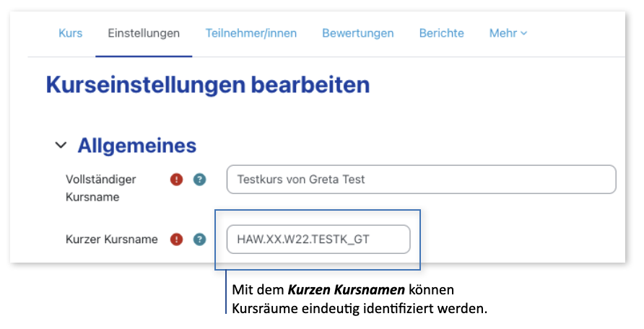Click the required icon beside Vollständiger Kursname

176,180
